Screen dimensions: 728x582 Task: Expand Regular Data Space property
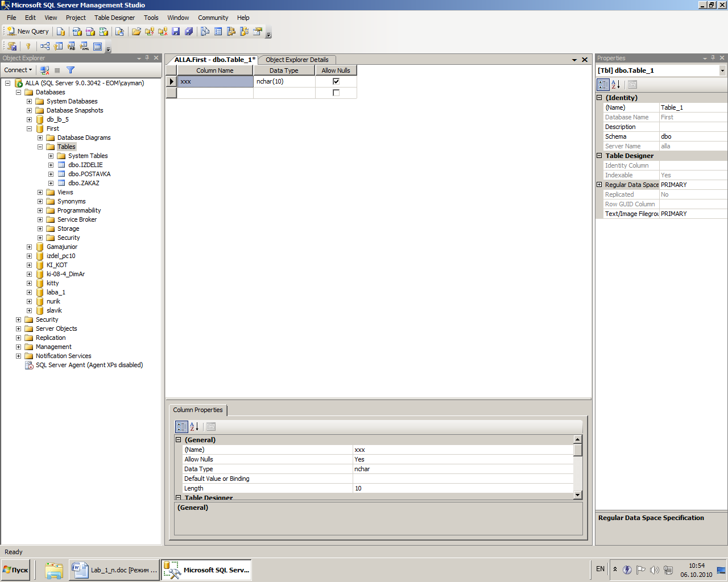point(599,185)
